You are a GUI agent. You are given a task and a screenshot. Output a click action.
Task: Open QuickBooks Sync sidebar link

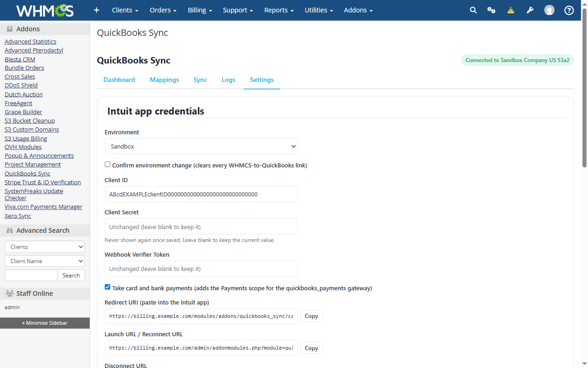(x=28, y=173)
